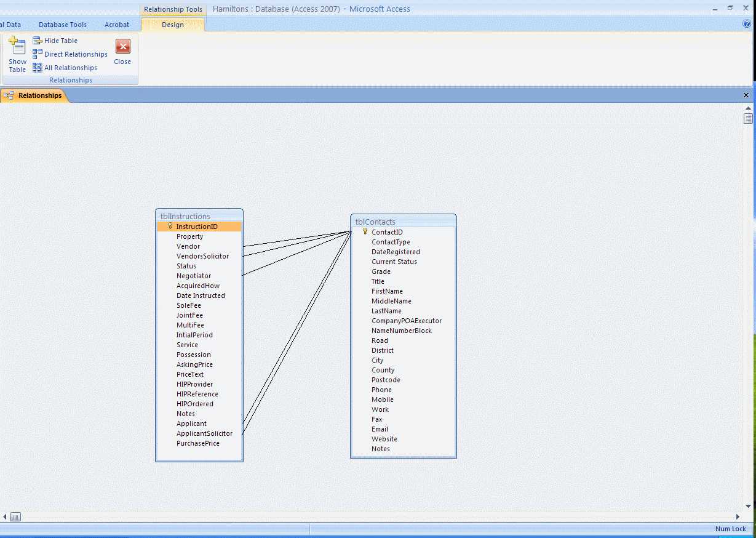Select the CompanyPOAExecutor field in tblContacts

(406, 321)
